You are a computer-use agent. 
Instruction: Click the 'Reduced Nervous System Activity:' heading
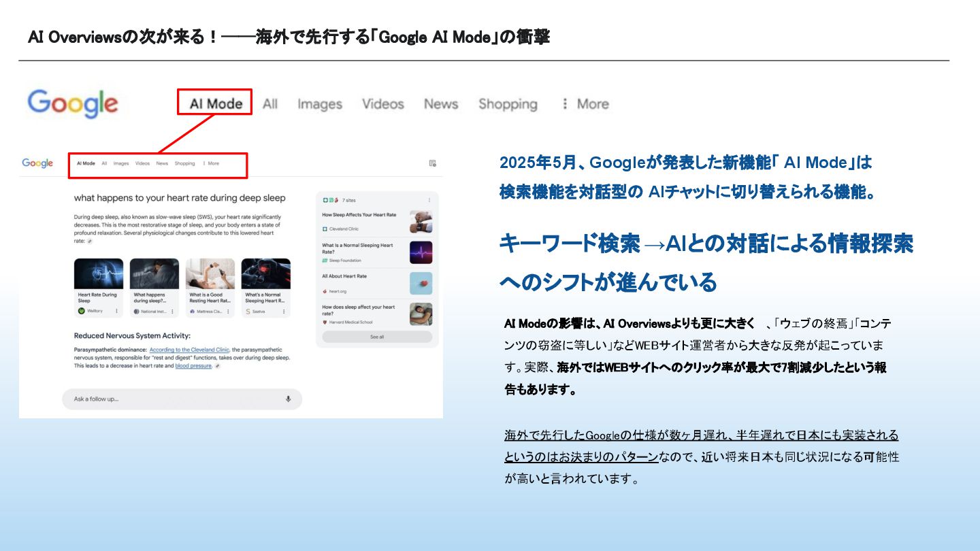click(132, 335)
